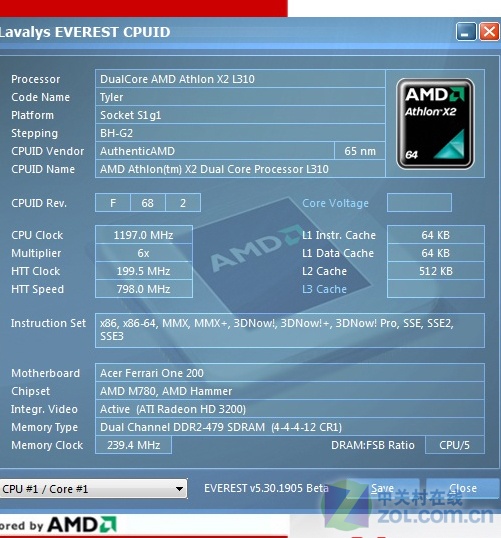Click Multiplier value '6x'
This screenshot has height=538, width=501.
click(x=143, y=253)
